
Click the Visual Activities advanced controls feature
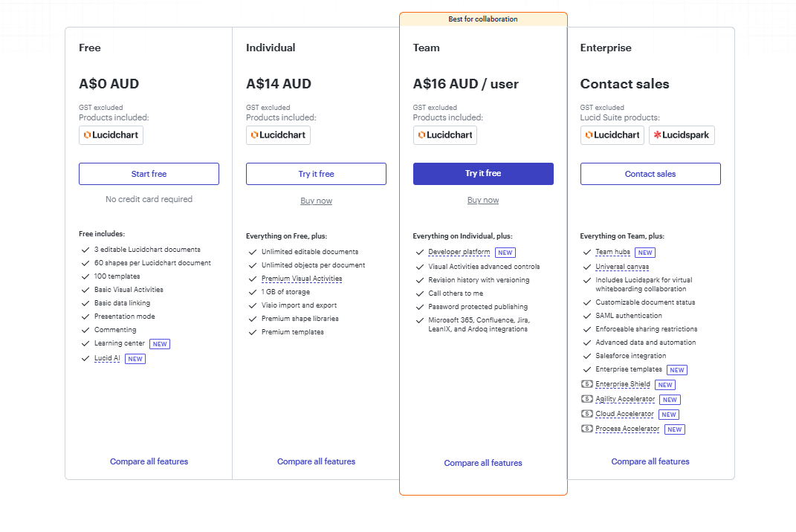(484, 267)
